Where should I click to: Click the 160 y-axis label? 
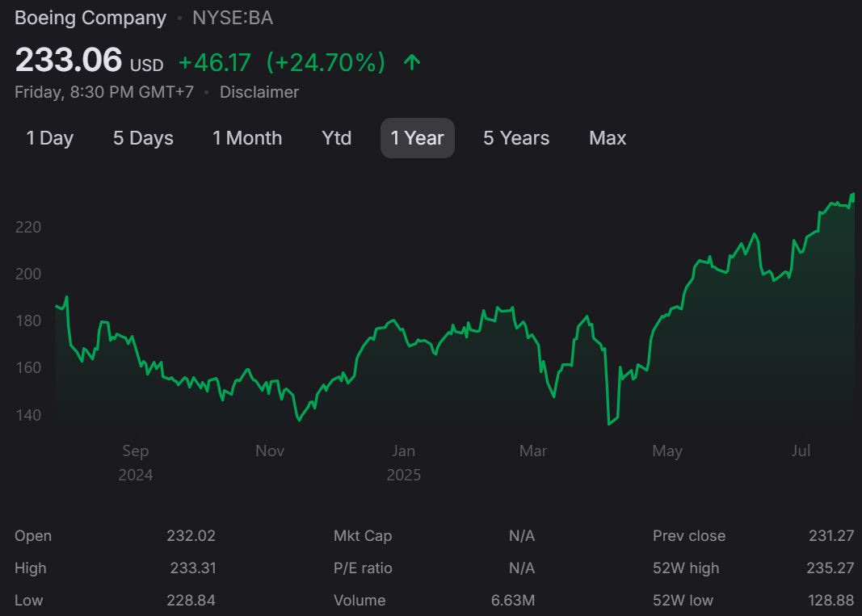click(x=28, y=367)
